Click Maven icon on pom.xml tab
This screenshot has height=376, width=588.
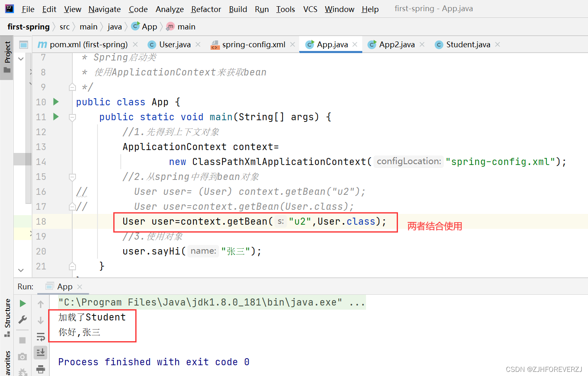pos(42,44)
